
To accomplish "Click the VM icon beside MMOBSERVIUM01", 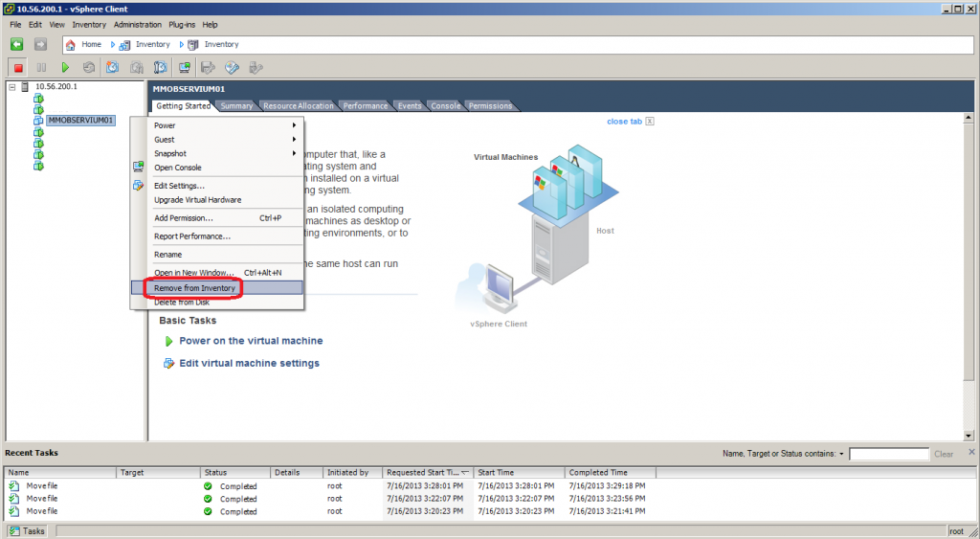I will [38, 120].
